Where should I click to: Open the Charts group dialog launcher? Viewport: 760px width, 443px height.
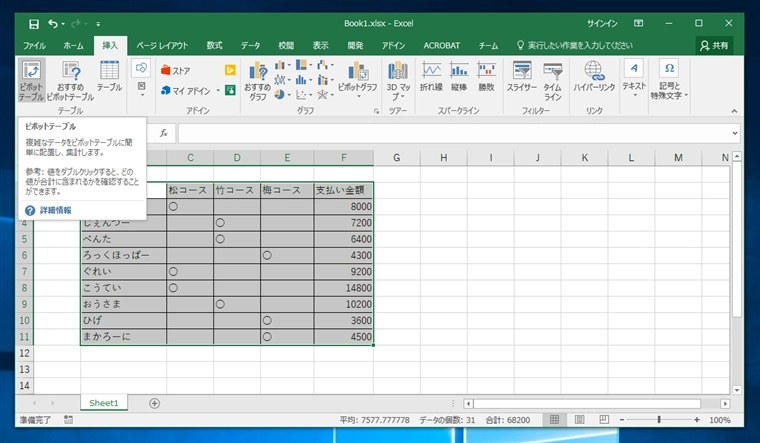(x=376, y=111)
